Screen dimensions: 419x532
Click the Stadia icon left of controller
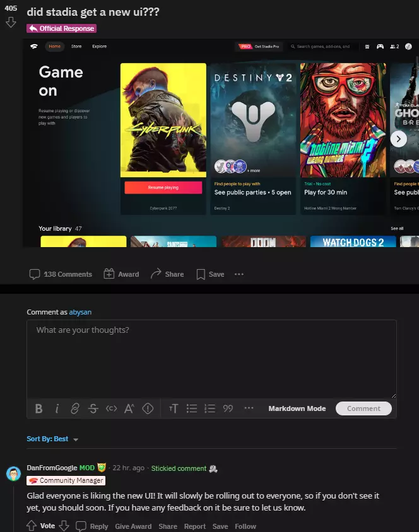pos(367,47)
